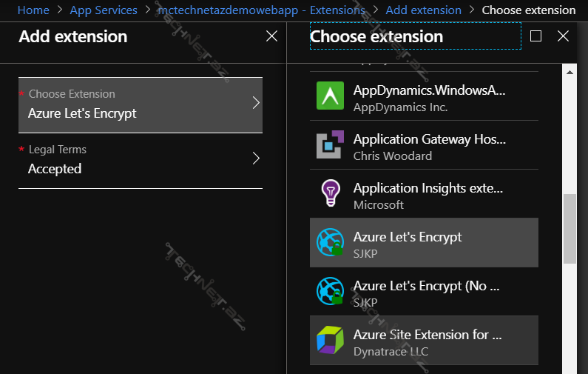
Task: Choose AppDynamics.WindowsA... extension entry
Action: click(429, 98)
